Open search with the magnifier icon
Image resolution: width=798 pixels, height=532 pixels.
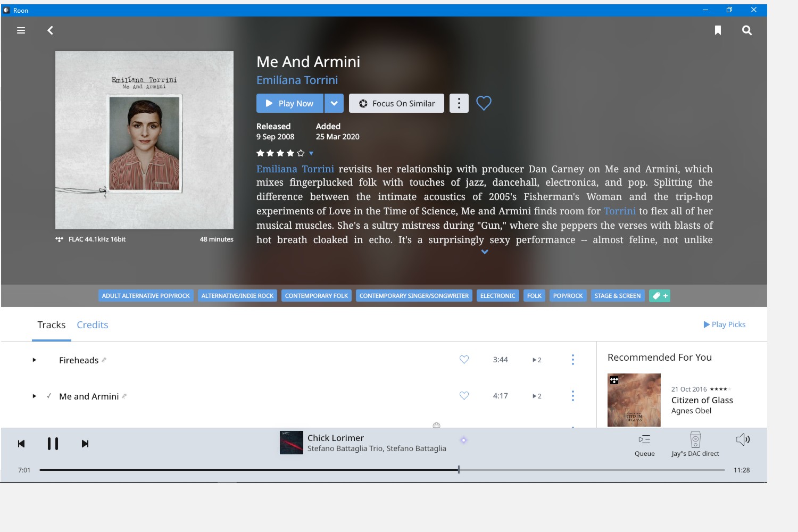[747, 30]
